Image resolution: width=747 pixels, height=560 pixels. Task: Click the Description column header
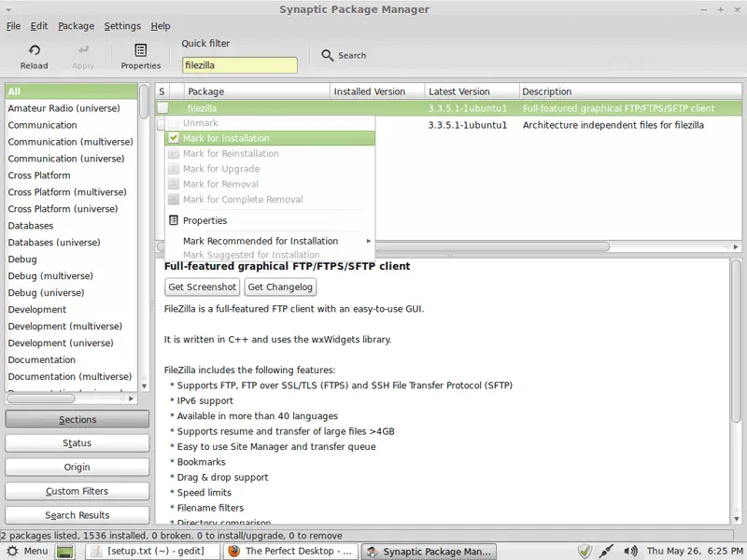(630, 91)
